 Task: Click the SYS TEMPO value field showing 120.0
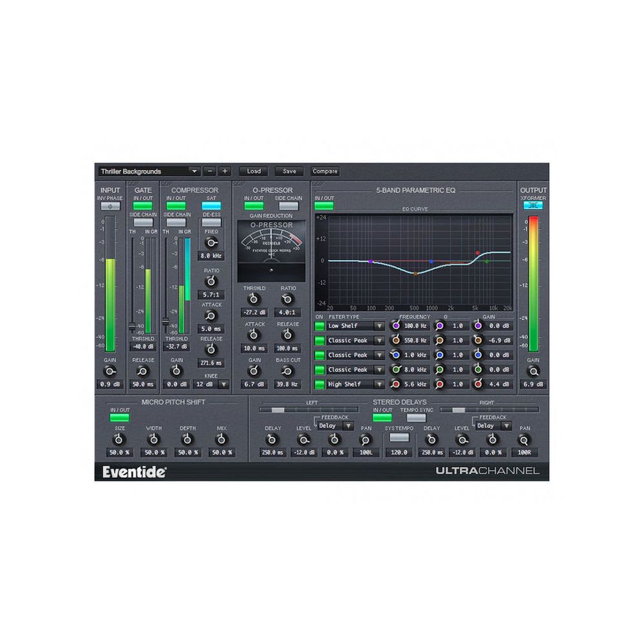399,451
